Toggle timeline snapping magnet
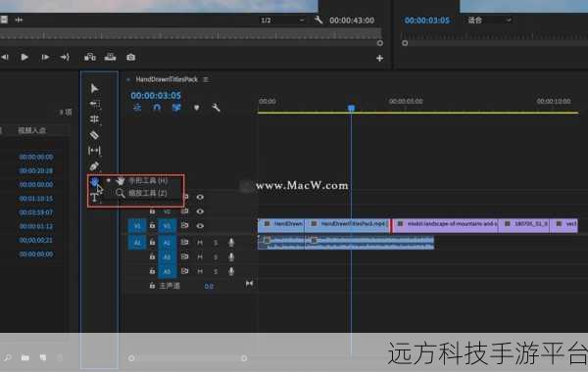 click(157, 108)
